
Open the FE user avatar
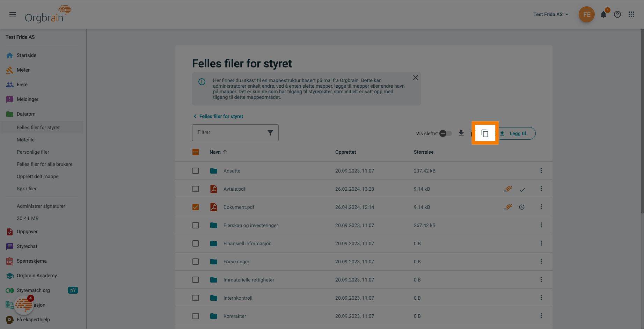pyautogui.click(x=587, y=14)
